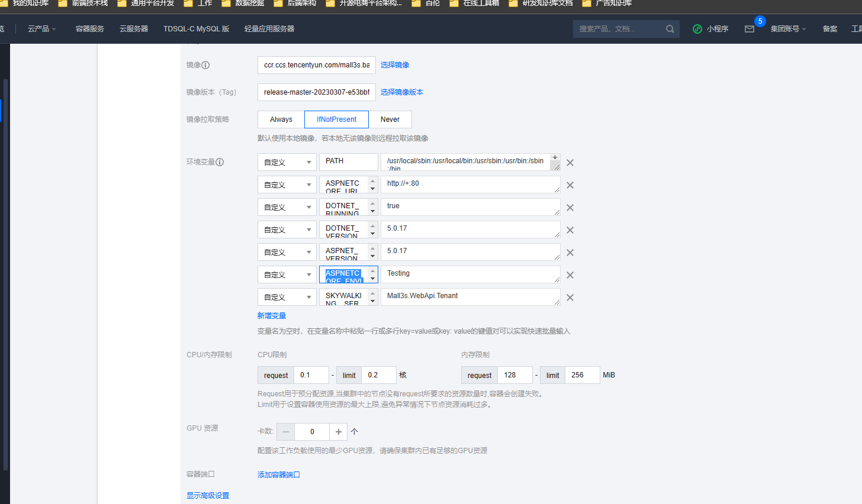Open the 自定义 dropdown for DOTNET_VERSION row
Image resolution: width=862 pixels, height=504 pixels.
click(287, 230)
